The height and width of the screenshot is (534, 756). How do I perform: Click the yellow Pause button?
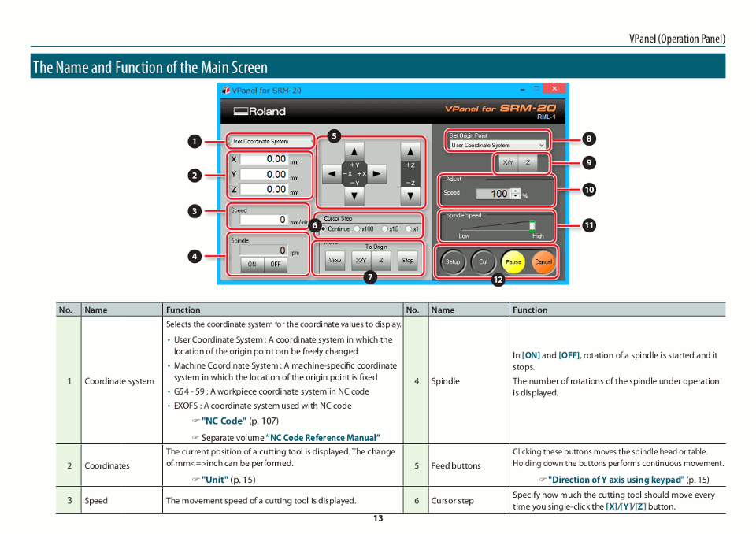(513, 262)
